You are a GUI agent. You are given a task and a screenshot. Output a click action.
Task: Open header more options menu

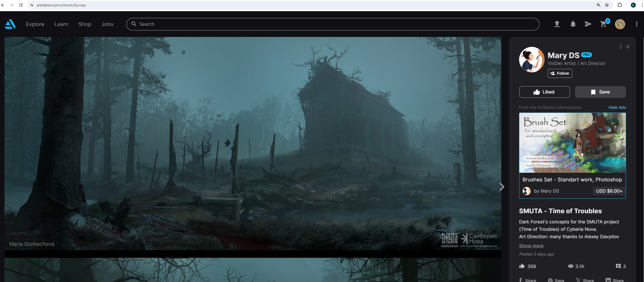coord(637,24)
